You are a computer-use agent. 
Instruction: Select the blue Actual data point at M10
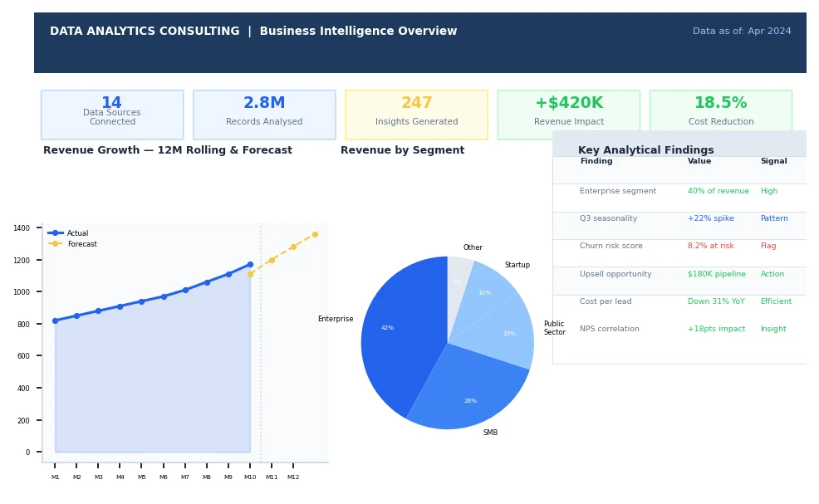click(x=250, y=264)
